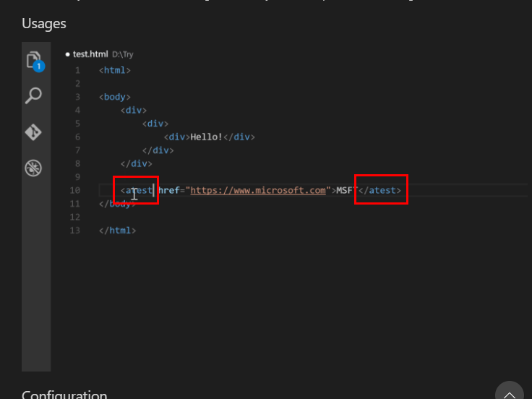The height and width of the screenshot is (399, 532).
Task: Click the opening html tag on line 1
Action: pyautogui.click(x=115, y=70)
